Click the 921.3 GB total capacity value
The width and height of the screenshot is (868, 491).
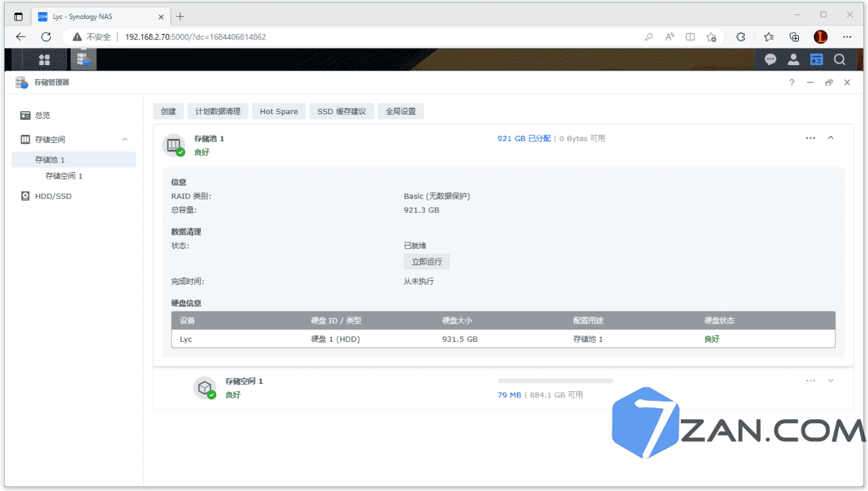tap(421, 210)
